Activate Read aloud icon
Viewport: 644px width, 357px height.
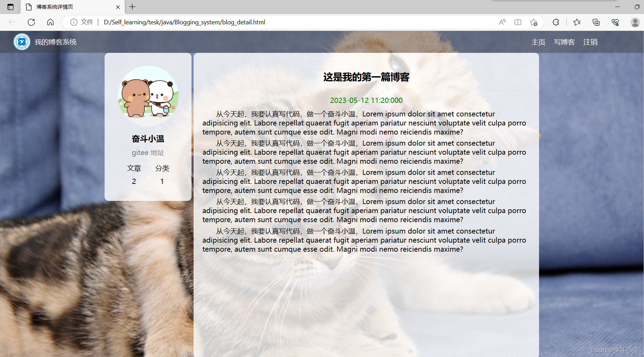point(502,22)
